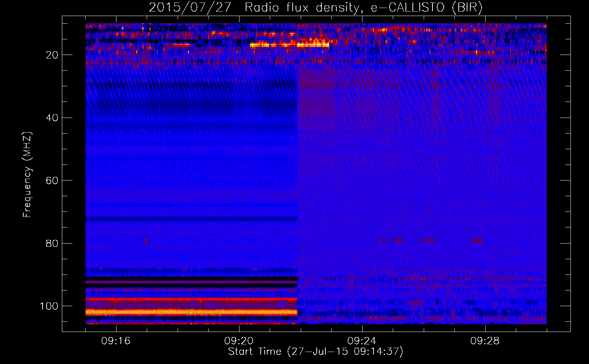The image size is (589, 364).
Task: Click the bright yellow burst near 17 MHz
Action: click(289, 45)
